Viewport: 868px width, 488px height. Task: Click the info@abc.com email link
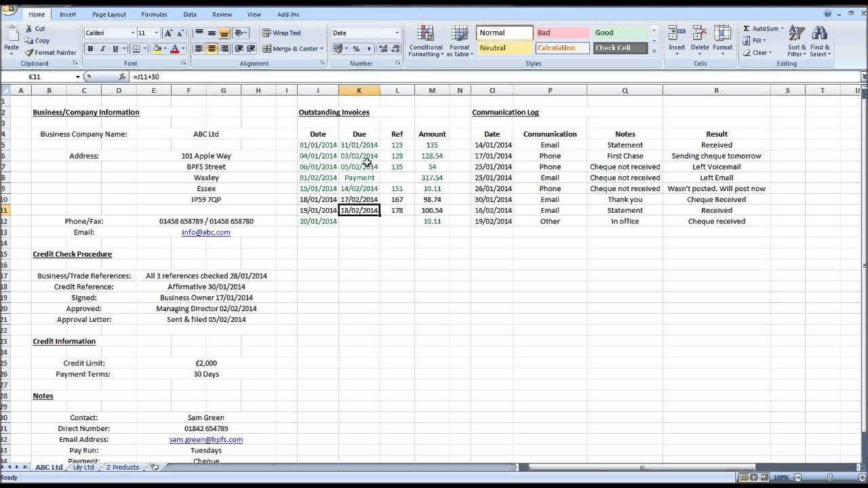pyautogui.click(x=205, y=232)
